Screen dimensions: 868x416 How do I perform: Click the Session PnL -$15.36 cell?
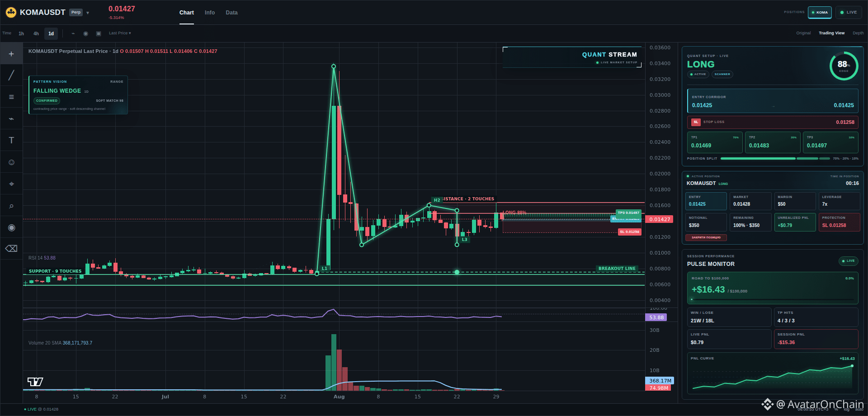pos(816,339)
